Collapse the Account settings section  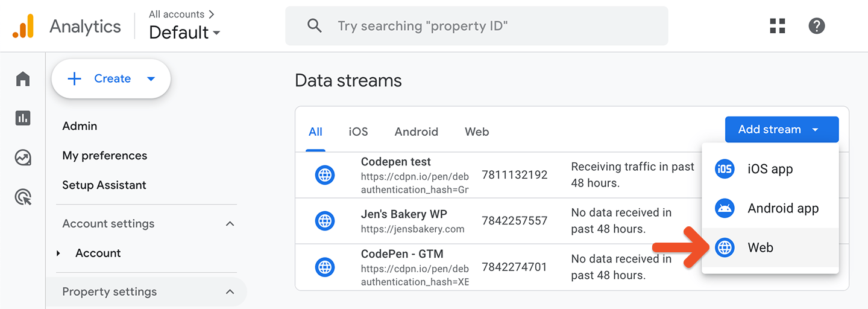pos(230,224)
